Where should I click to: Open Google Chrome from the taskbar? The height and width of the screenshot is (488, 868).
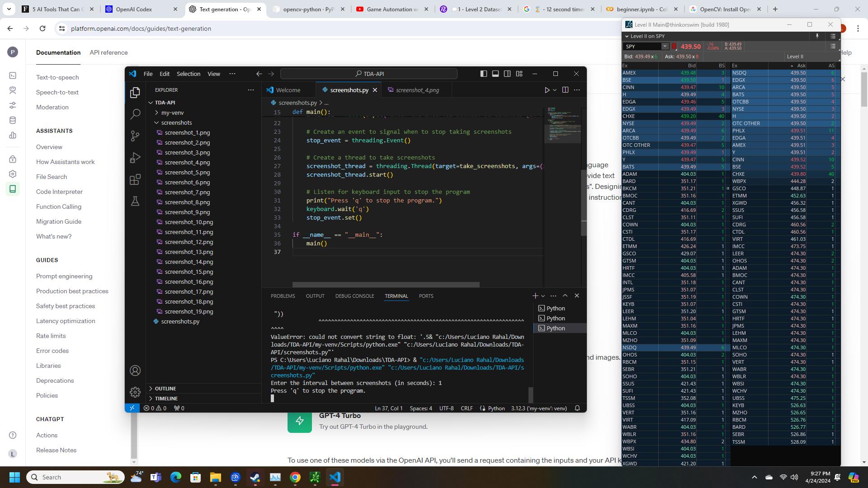(295, 477)
